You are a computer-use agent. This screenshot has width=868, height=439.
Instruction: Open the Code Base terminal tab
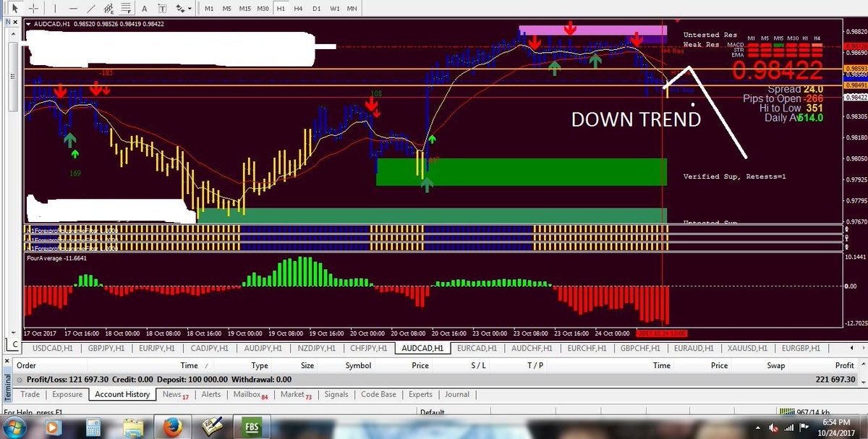point(378,394)
